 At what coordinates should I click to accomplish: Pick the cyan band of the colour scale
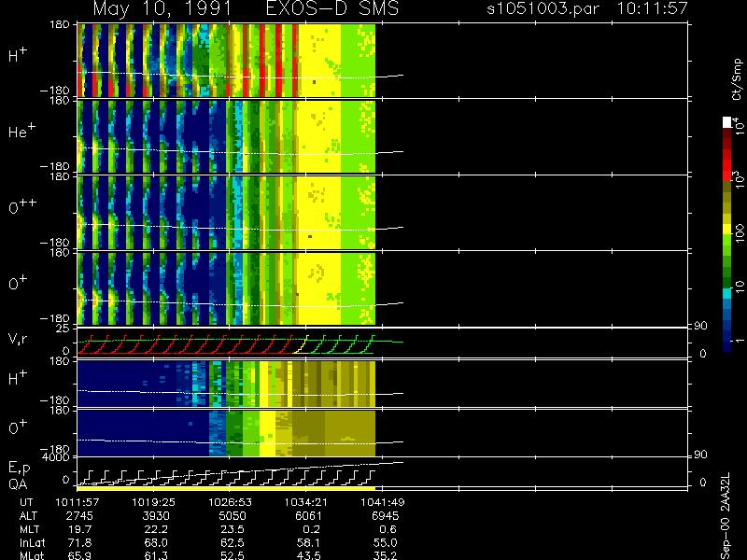726,293
